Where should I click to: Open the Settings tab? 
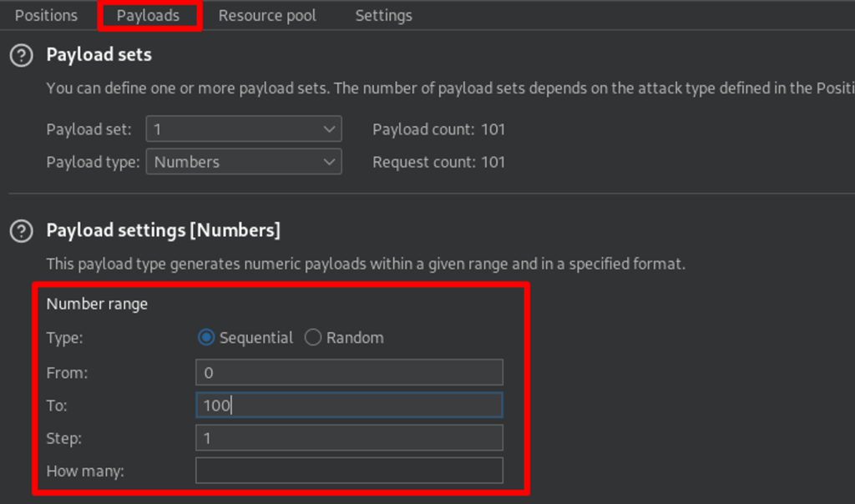pyautogui.click(x=383, y=16)
